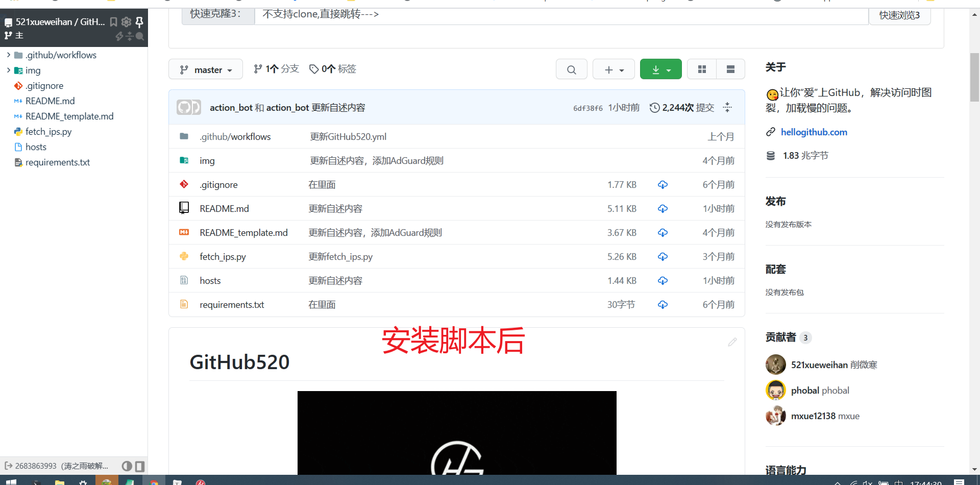Open the hellogithub.com link

814,132
